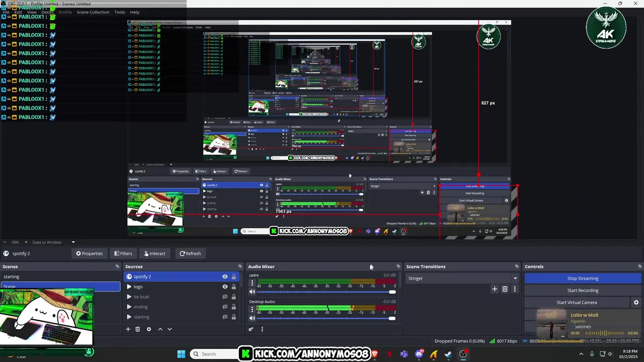Pop out the Audio Mixer dock
This screenshot has width=644, height=362.
pyautogui.click(x=398, y=266)
